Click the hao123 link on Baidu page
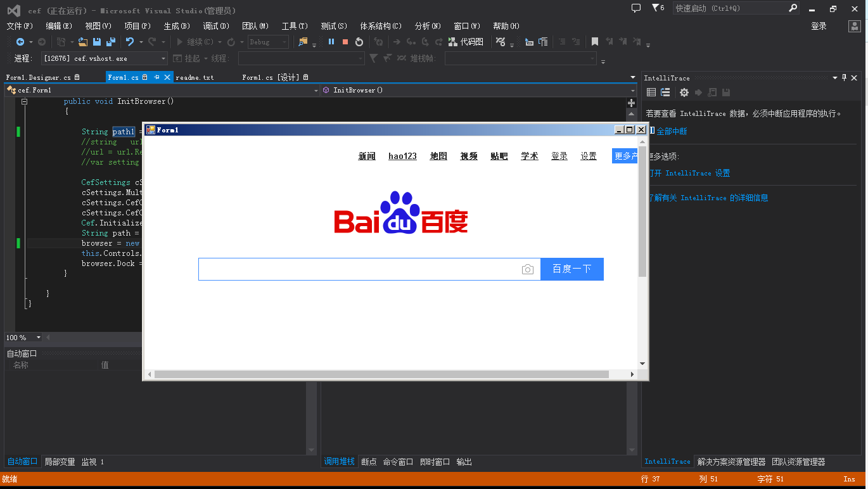This screenshot has width=868, height=489. coord(402,156)
